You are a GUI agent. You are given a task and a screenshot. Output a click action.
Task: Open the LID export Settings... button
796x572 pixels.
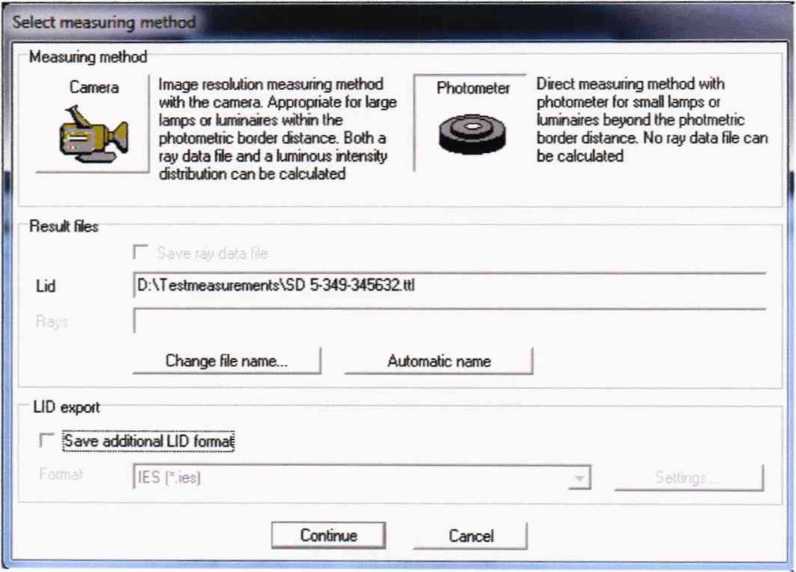(x=688, y=479)
